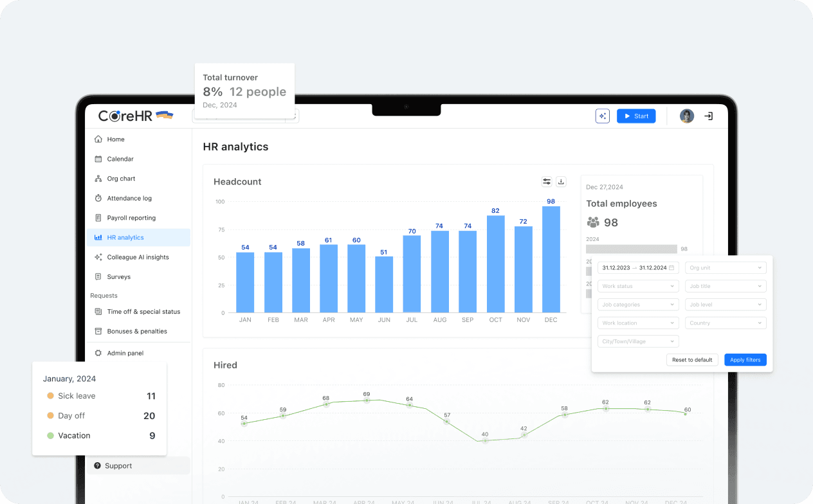Open the Support link in sidebar

tap(118, 466)
